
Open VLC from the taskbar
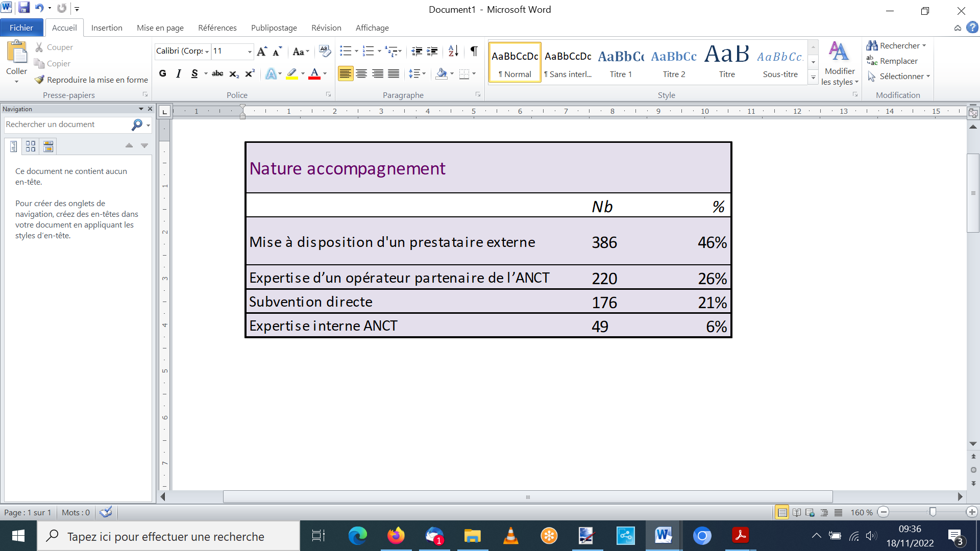click(x=510, y=536)
